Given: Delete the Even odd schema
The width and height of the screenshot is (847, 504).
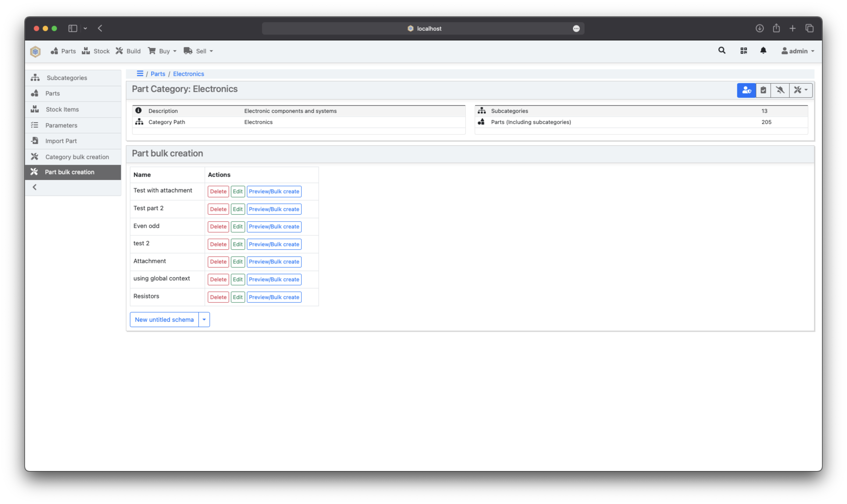Looking at the screenshot, I should [x=218, y=226].
